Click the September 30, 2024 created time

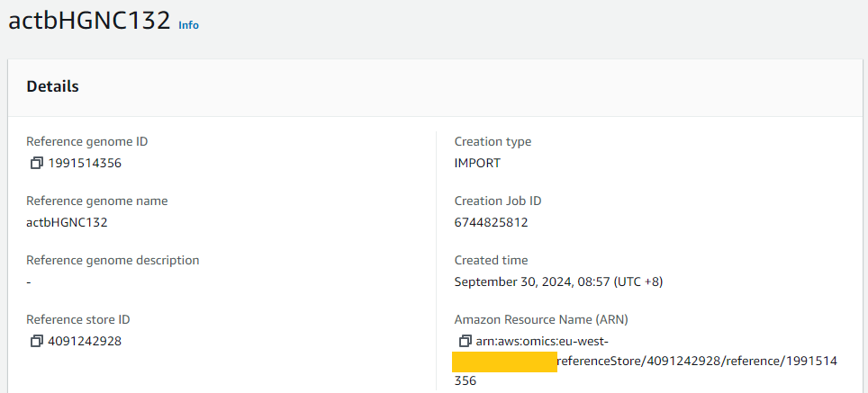click(558, 281)
